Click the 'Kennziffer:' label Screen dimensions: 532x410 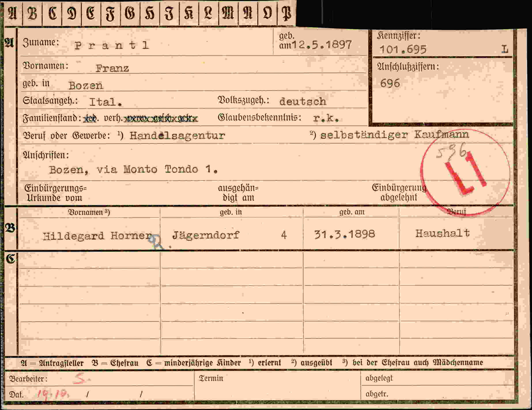(399, 36)
